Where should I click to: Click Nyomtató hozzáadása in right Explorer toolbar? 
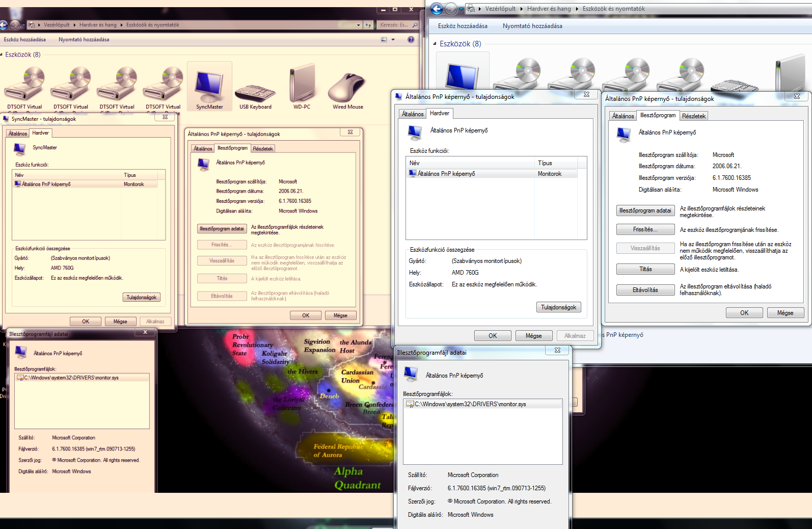click(x=532, y=26)
